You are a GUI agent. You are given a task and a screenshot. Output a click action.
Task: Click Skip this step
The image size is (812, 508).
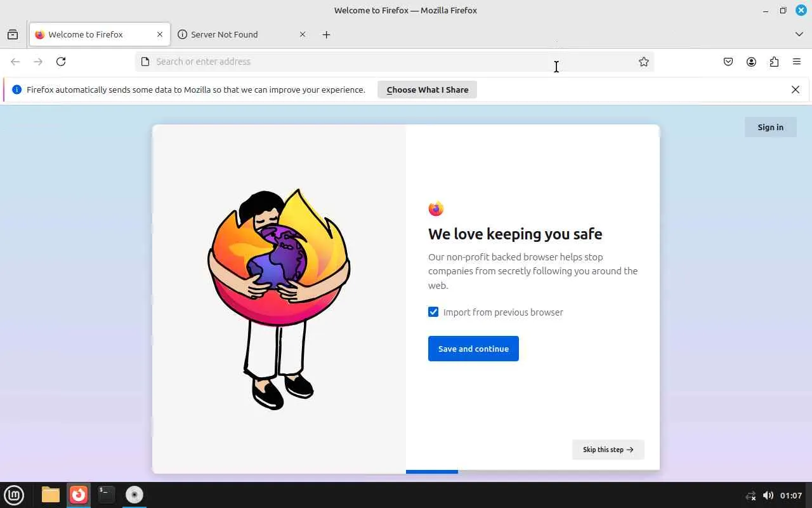click(608, 450)
